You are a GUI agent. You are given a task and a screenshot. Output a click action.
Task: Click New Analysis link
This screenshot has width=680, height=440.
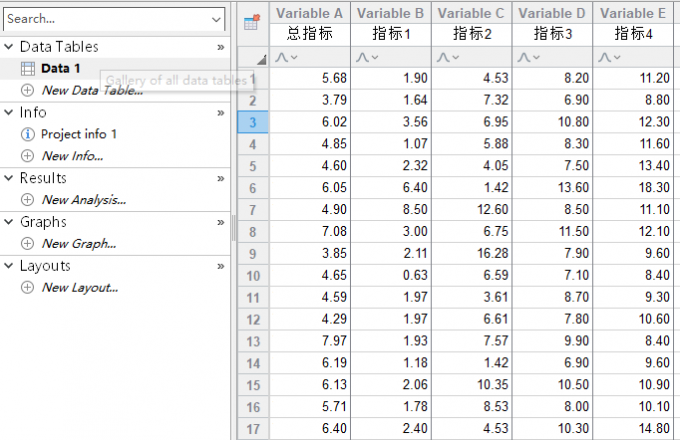point(84,199)
